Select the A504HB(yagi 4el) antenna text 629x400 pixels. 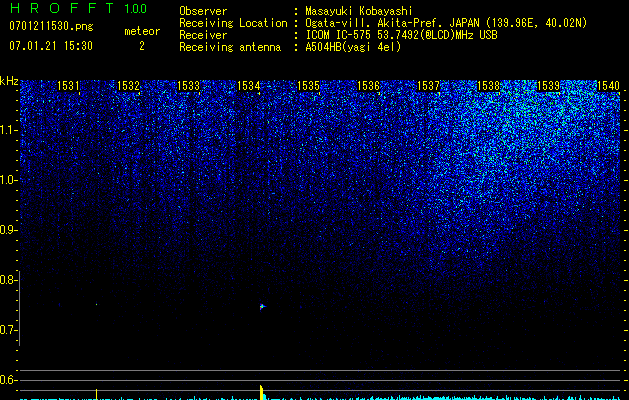[353, 47]
